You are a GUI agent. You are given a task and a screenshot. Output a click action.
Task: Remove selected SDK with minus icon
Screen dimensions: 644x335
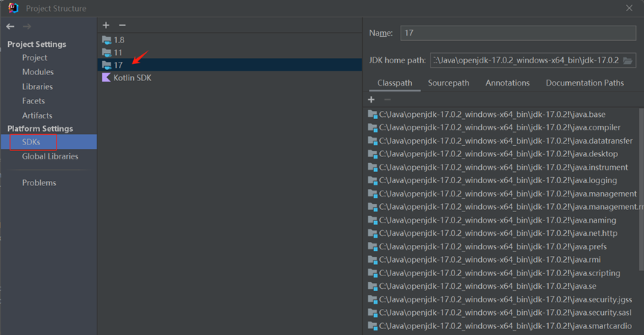pyautogui.click(x=122, y=25)
